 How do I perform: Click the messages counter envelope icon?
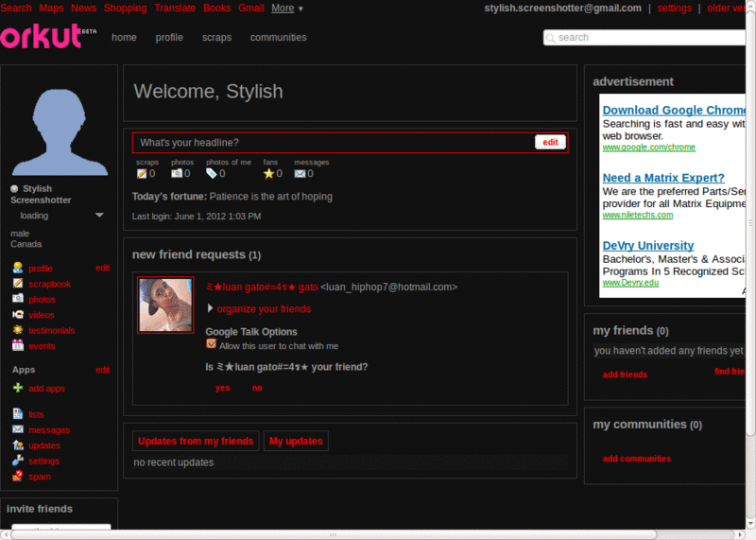click(x=300, y=173)
